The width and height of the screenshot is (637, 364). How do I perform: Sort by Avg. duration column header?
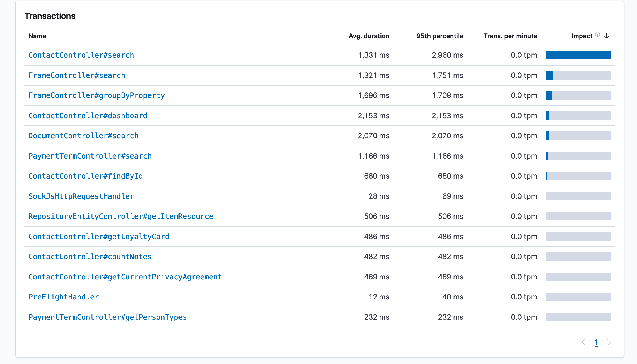coord(369,36)
